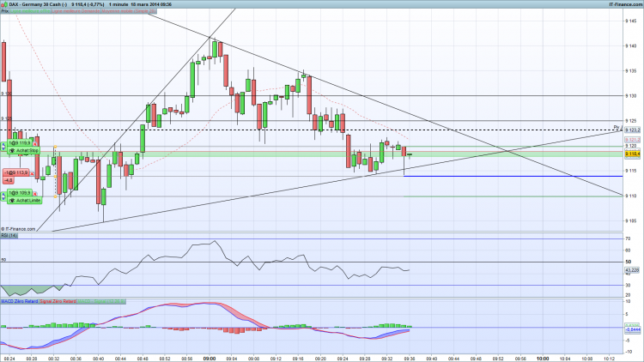Open the MACD Zéro Retard indicator label
The height and width of the screenshot is (362, 644).
(x=19, y=301)
